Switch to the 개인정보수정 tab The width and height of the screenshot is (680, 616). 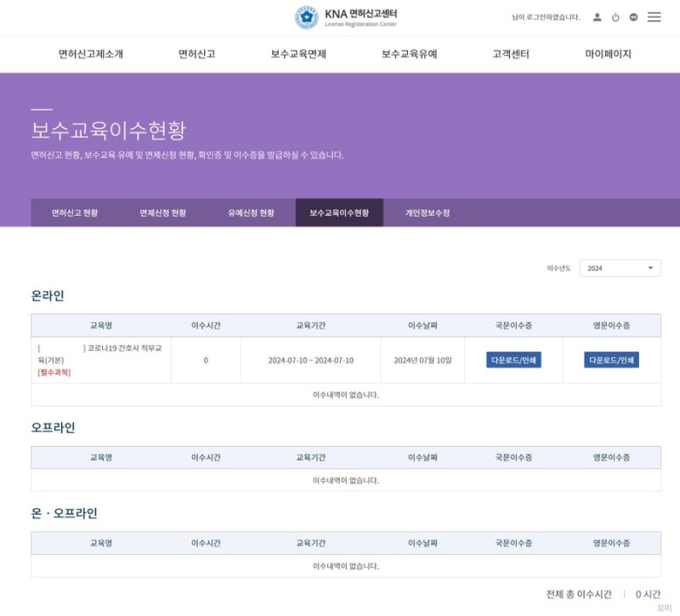[x=428, y=213]
